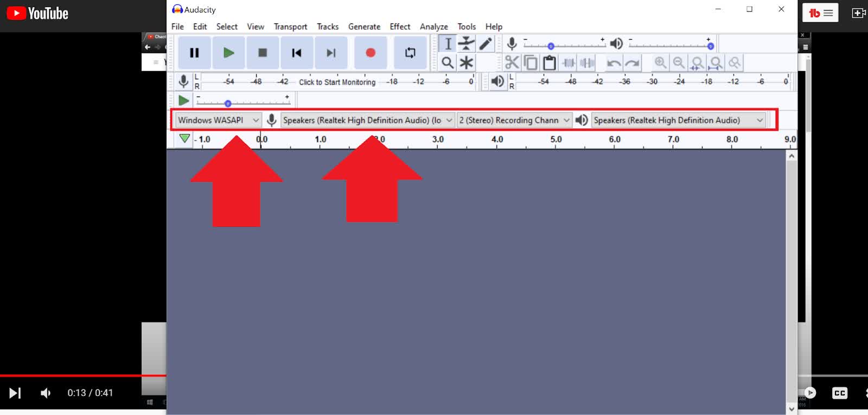Click the YouTube player Next video button
The width and height of the screenshot is (868, 415).
coord(15,393)
